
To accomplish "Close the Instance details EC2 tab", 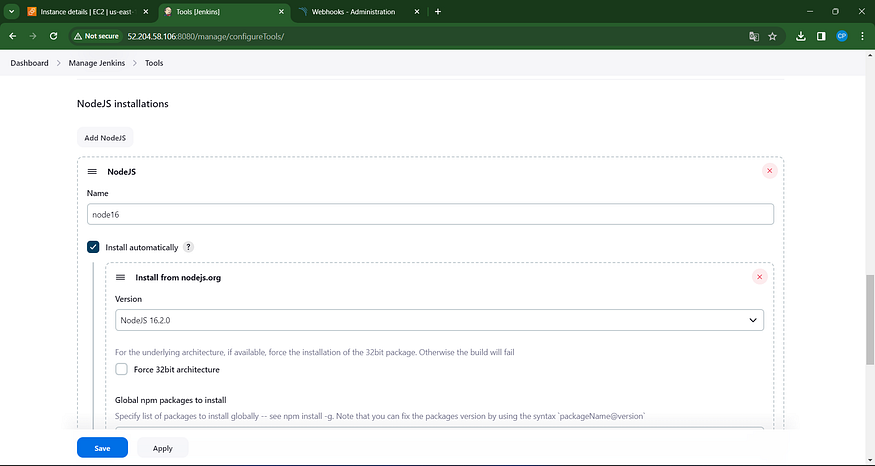I will coord(146,12).
